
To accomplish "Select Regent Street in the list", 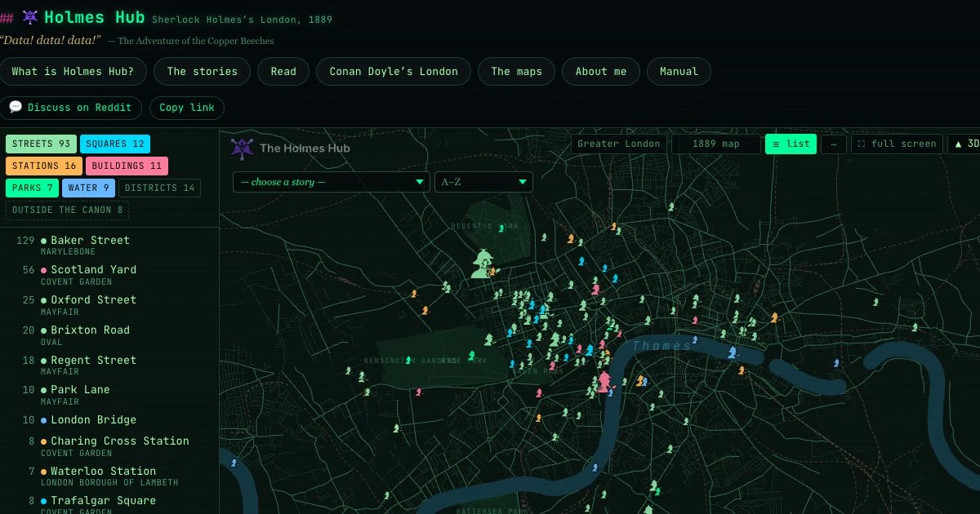I will point(109,366).
